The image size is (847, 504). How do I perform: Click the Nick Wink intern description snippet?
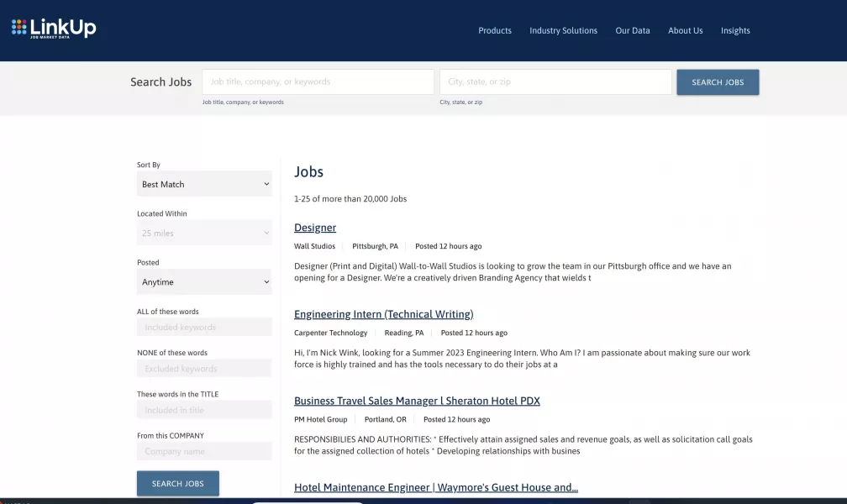click(x=522, y=358)
